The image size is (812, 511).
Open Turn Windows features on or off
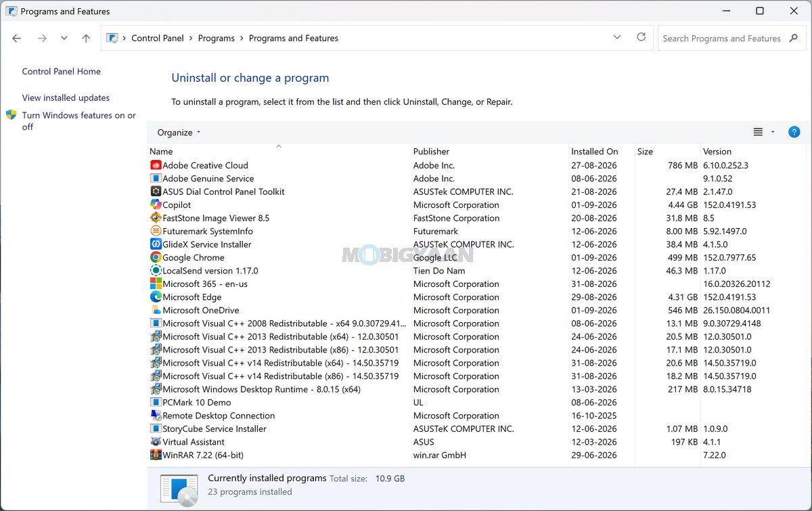tap(79, 121)
